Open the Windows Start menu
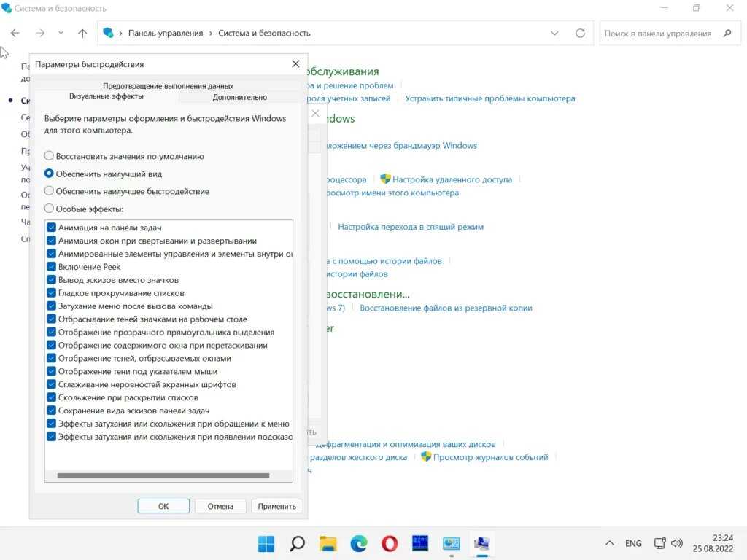747x560 pixels. click(266, 543)
